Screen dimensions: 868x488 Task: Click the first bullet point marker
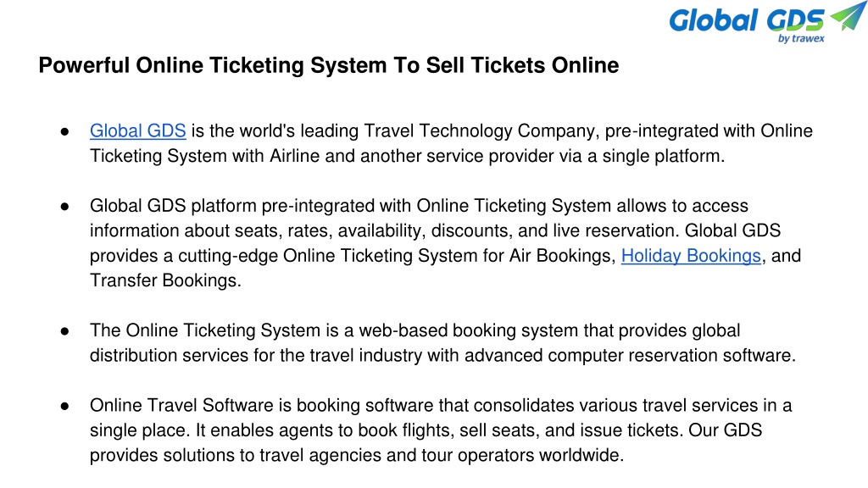[x=64, y=131]
